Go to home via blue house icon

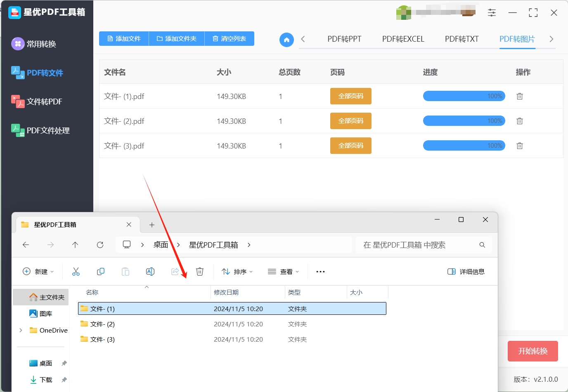point(286,40)
